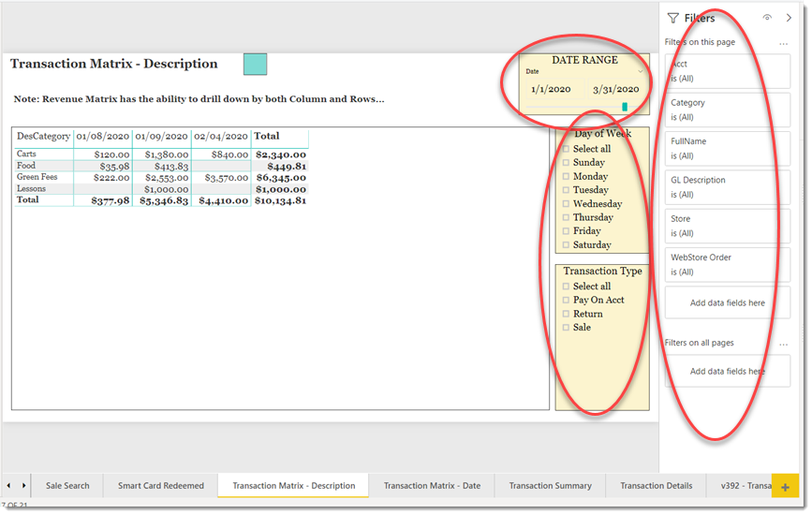Check the Tuesday checkbox

[566, 190]
